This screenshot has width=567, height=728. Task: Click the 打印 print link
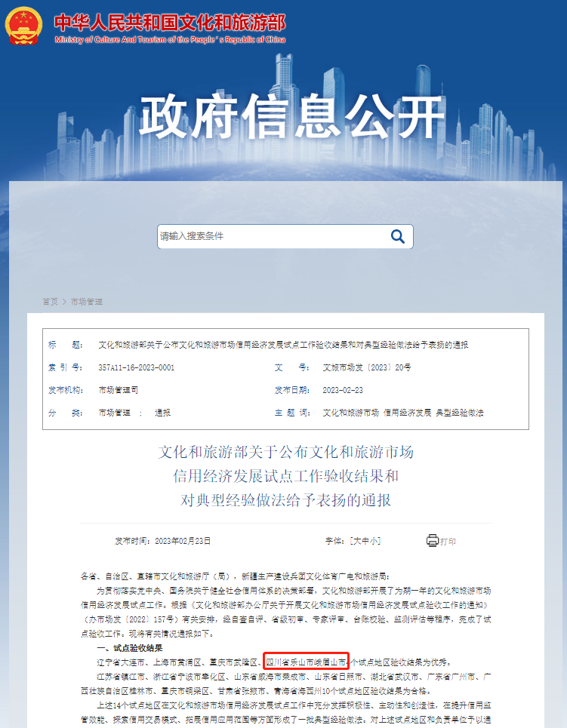(x=448, y=542)
